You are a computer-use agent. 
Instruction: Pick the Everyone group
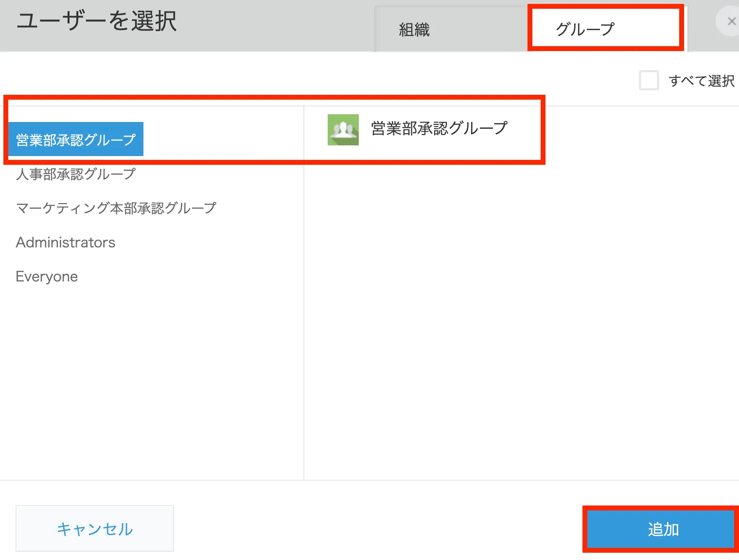coord(47,276)
